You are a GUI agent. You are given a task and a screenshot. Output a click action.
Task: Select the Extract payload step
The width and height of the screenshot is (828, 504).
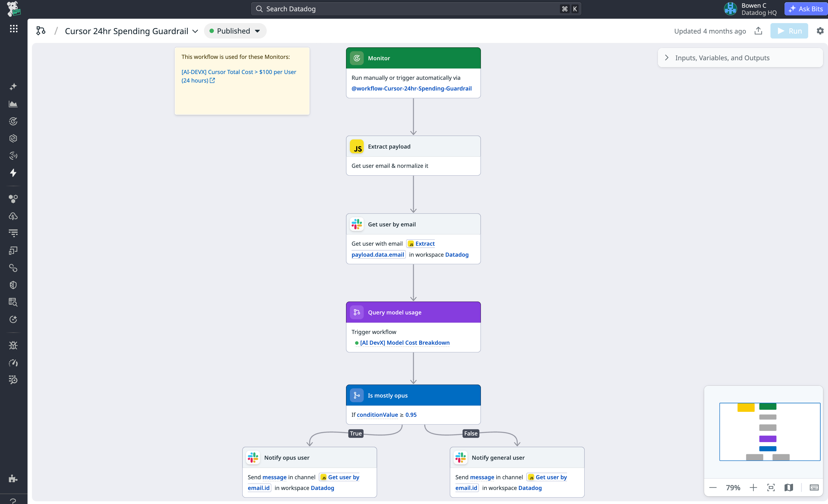[x=413, y=155]
